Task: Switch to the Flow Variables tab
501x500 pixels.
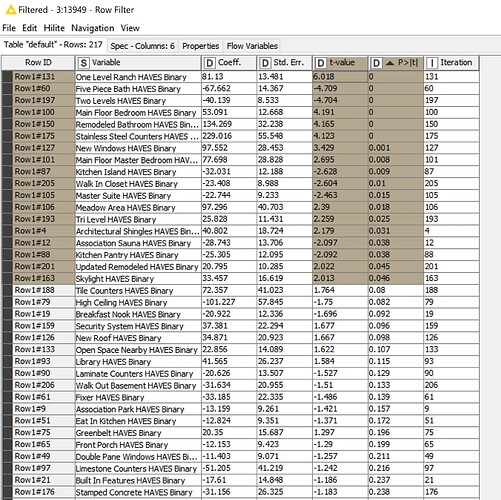Action: [252, 46]
